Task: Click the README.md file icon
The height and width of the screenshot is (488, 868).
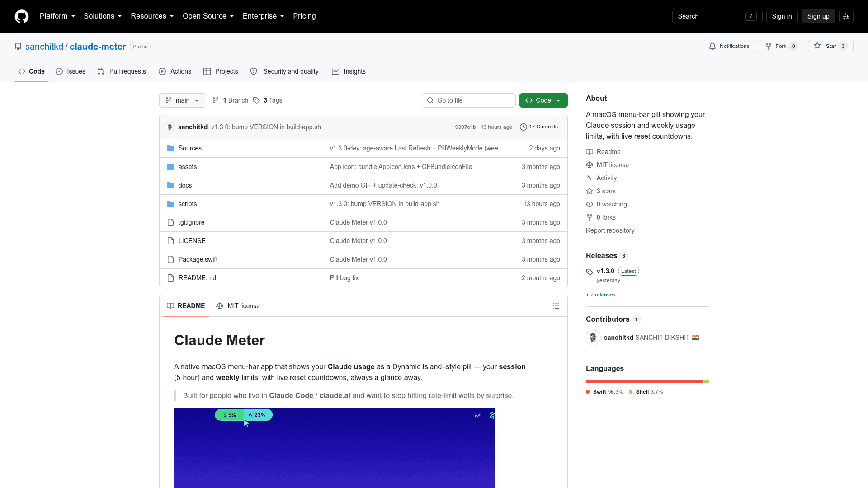Action: click(170, 278)
